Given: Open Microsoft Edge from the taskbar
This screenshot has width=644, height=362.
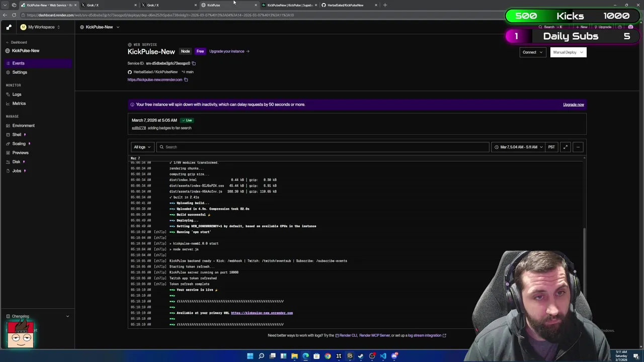Looking at the screenshot, I should pos(305,356).
